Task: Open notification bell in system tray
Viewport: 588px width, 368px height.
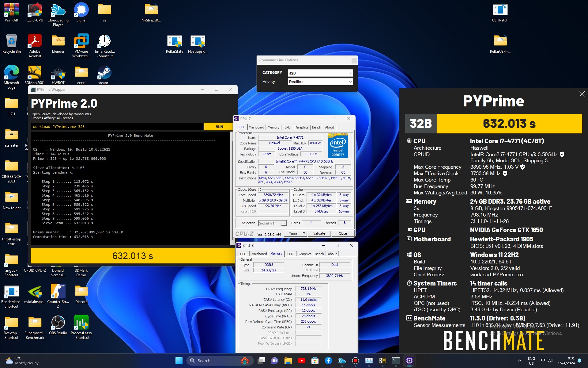Action: click(579, 361)
